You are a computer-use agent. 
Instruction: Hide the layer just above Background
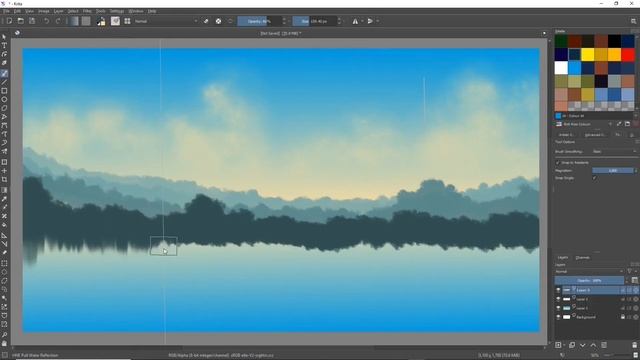pos(558,308)
